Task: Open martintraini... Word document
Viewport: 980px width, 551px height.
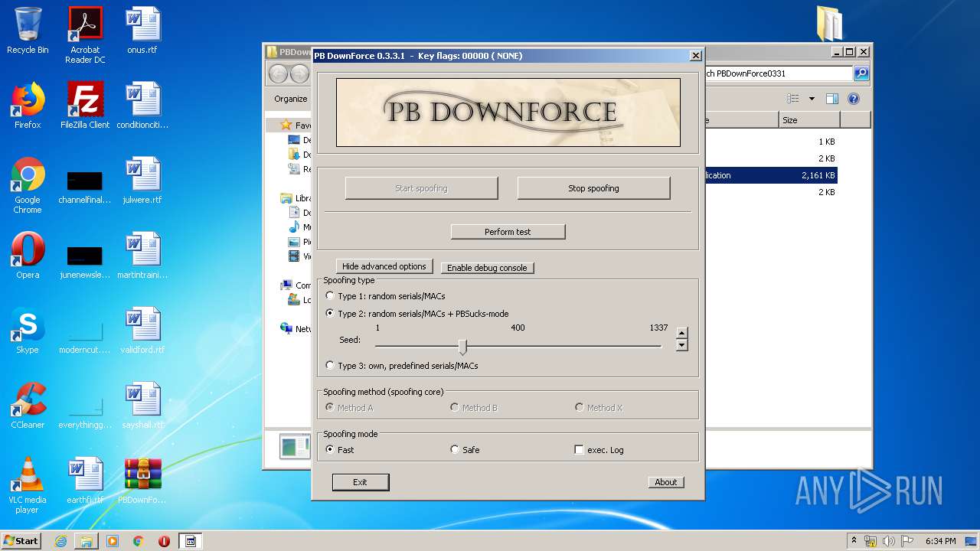Action: (142, 256)
